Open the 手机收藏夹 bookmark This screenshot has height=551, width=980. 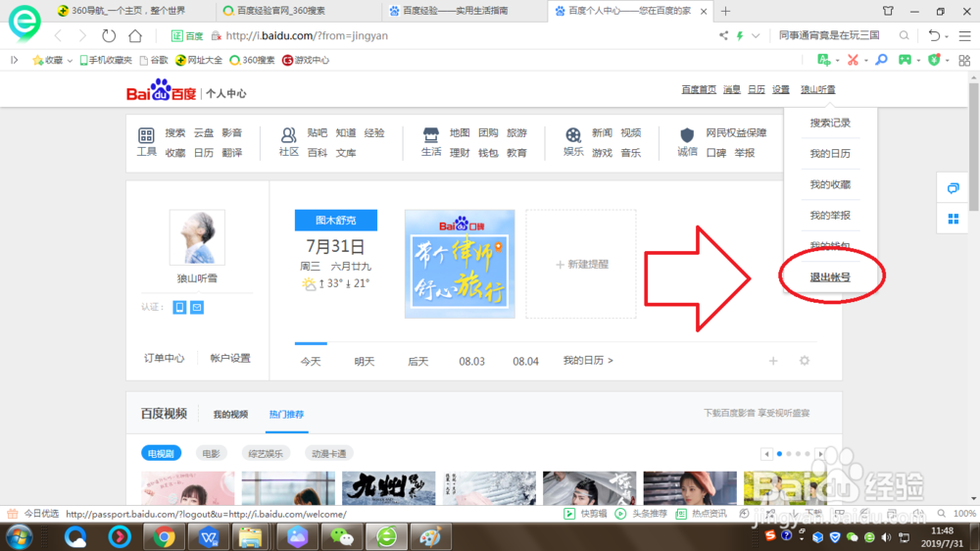[106, 60]
